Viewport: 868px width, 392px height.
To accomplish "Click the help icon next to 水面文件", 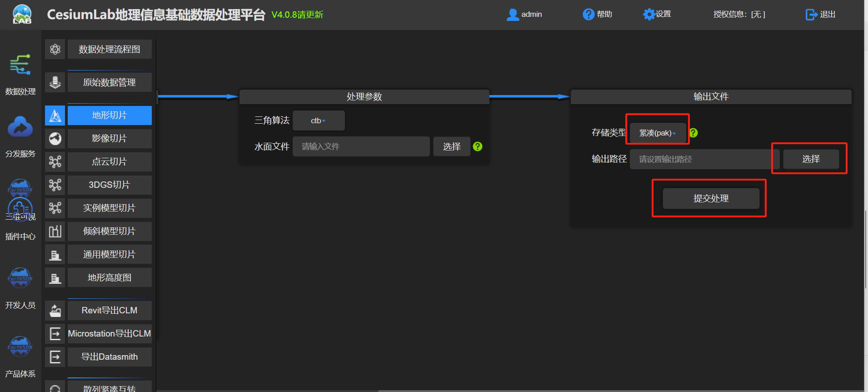I will pos(478,146).
